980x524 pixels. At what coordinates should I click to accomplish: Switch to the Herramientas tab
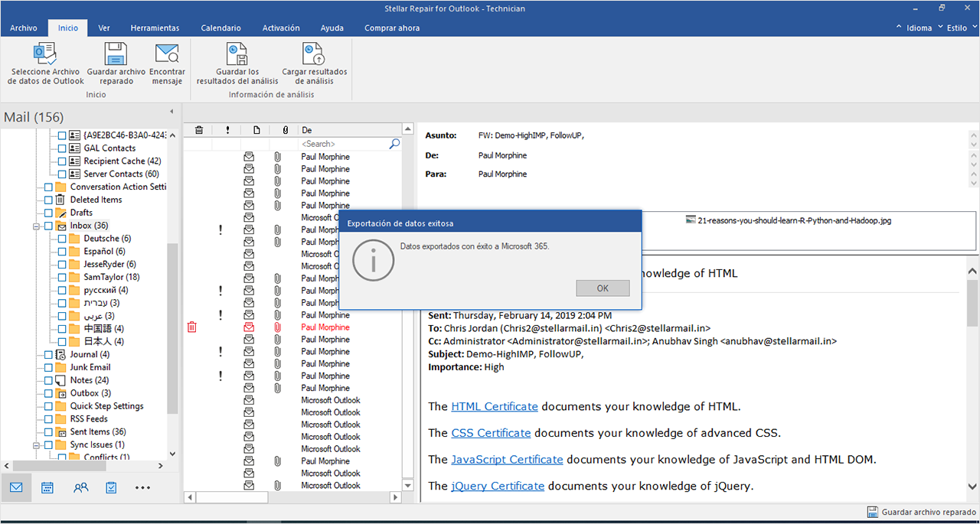(x=155, y=28)
